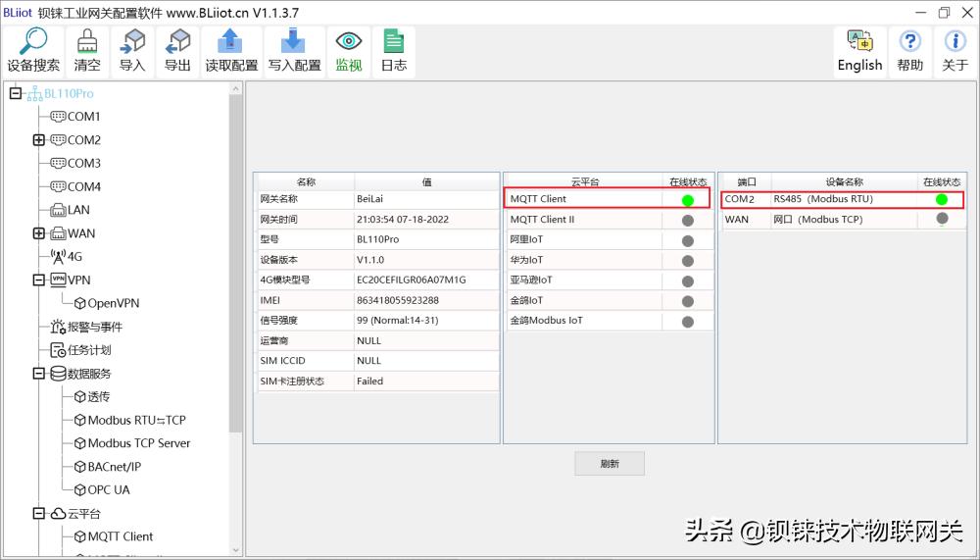
Task: Switch language to English
Action: point(860,51)
